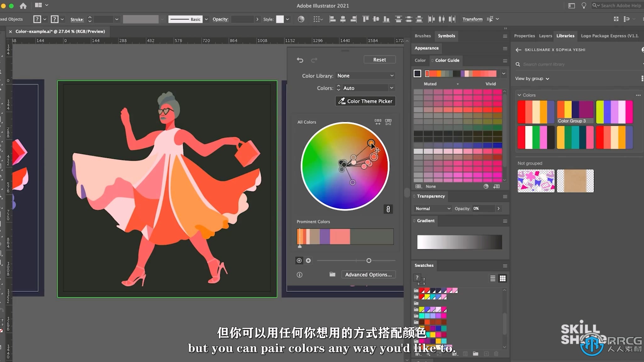The width and height of the screenshot is (644, 362).
Task: Open the View by group dropdown
Action: [x=532, y=79]
